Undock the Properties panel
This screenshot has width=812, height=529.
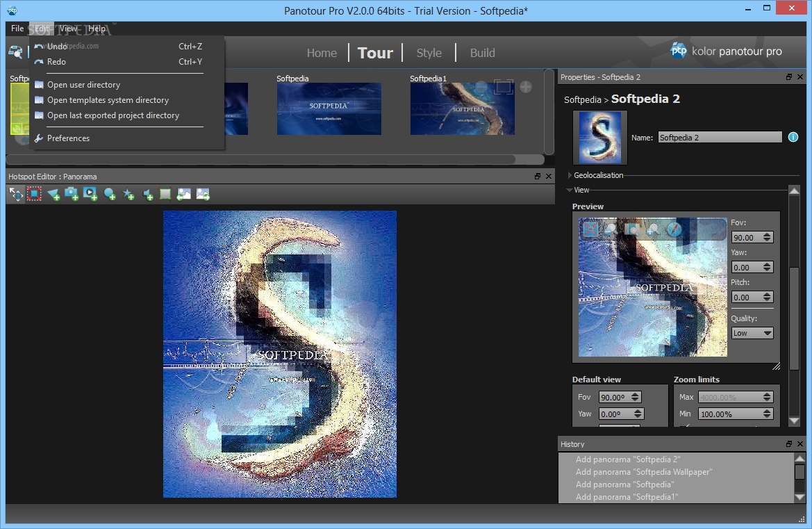pos(788,76)
